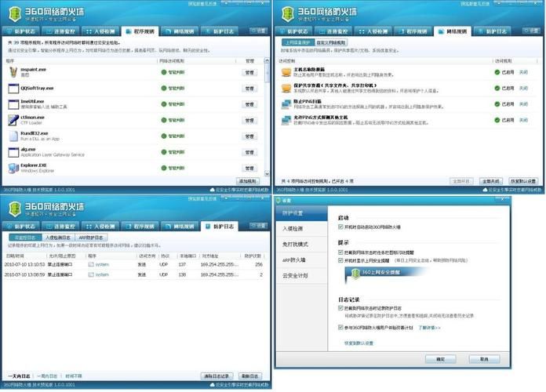The image size is (546, 392).
Task: Click the alg.exe program icon
Action: click(x=13, y=152)
